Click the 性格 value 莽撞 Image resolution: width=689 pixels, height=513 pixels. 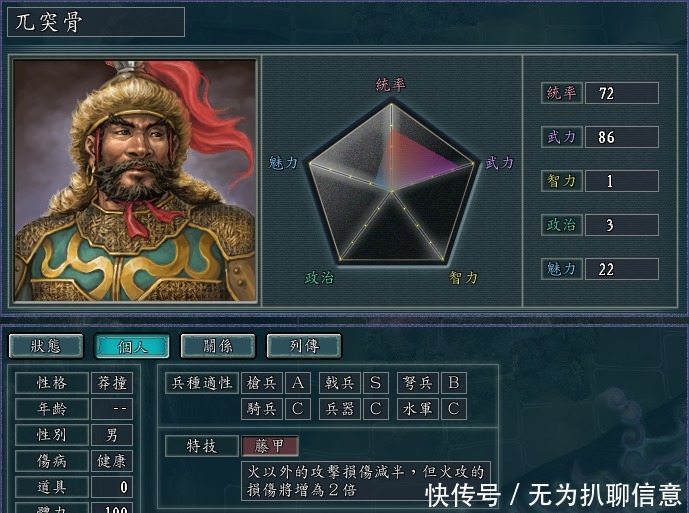(112, 383)
